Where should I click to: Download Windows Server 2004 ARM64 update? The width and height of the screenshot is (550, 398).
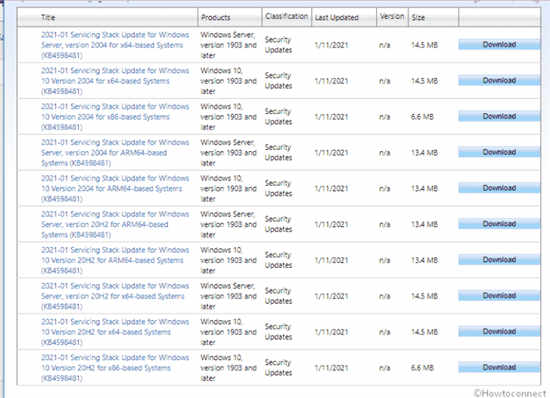(x=499, y=152)
